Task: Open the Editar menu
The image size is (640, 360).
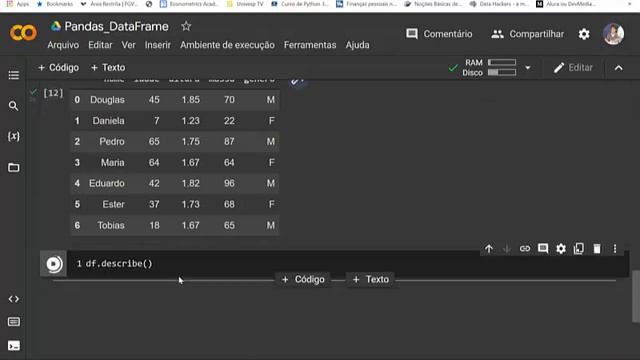Action: [100, 45]
